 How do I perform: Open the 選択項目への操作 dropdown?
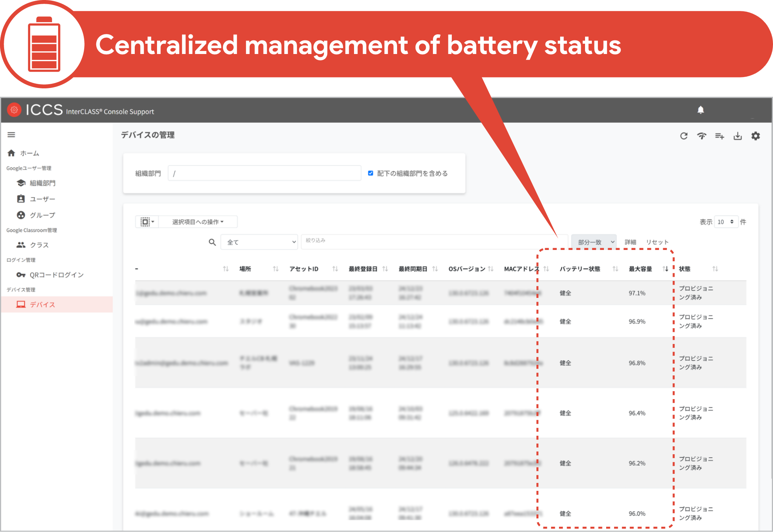pos(198,222)
